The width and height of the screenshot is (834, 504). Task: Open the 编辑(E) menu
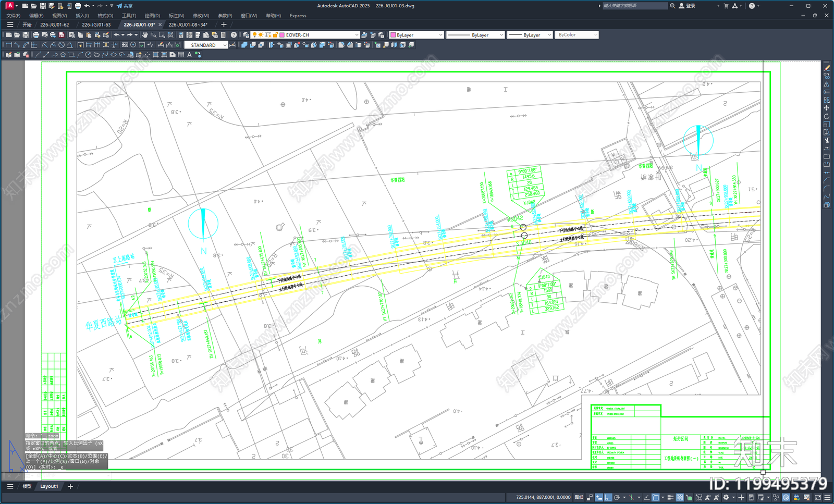[x=36, y=16]
